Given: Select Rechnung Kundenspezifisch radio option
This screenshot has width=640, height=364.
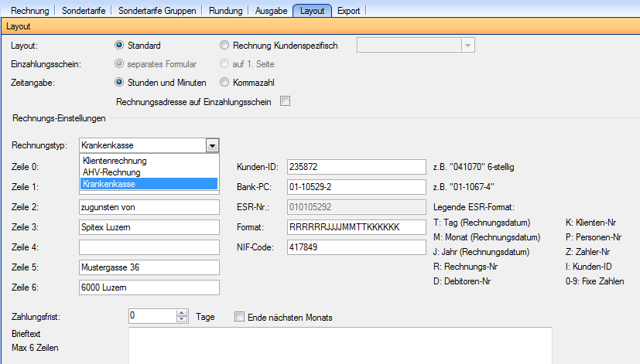Looking at the screenshot, I should (225, 46).
